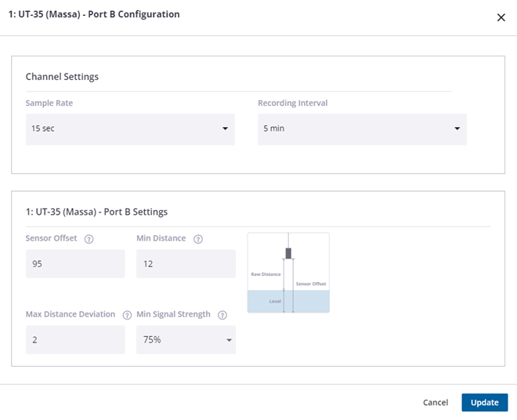The width and height of the screenshot is (517, 420).
Task: Click the Update button
Action: 485,403
